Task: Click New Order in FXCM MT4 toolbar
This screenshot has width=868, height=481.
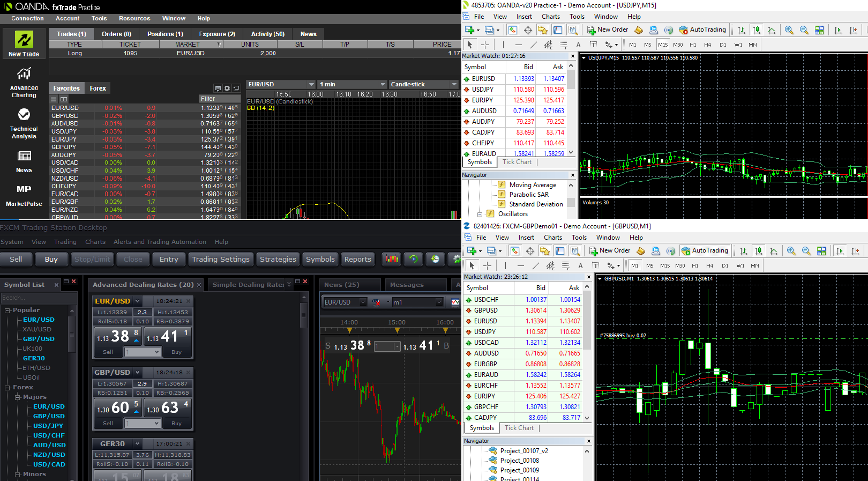Action: [610, 251]
